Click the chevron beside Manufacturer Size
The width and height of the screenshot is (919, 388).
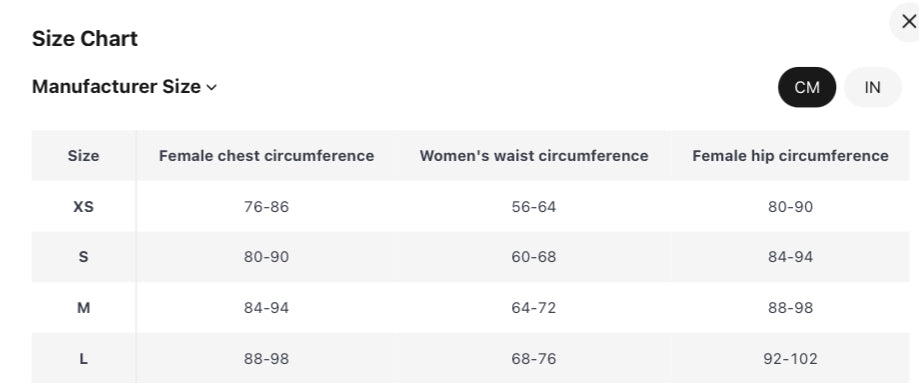212,87
